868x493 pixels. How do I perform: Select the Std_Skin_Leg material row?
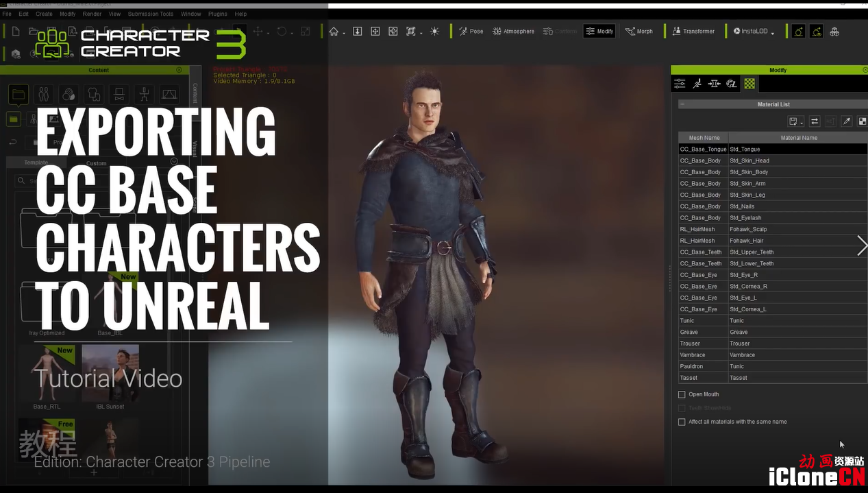click(x=773, y=195)
